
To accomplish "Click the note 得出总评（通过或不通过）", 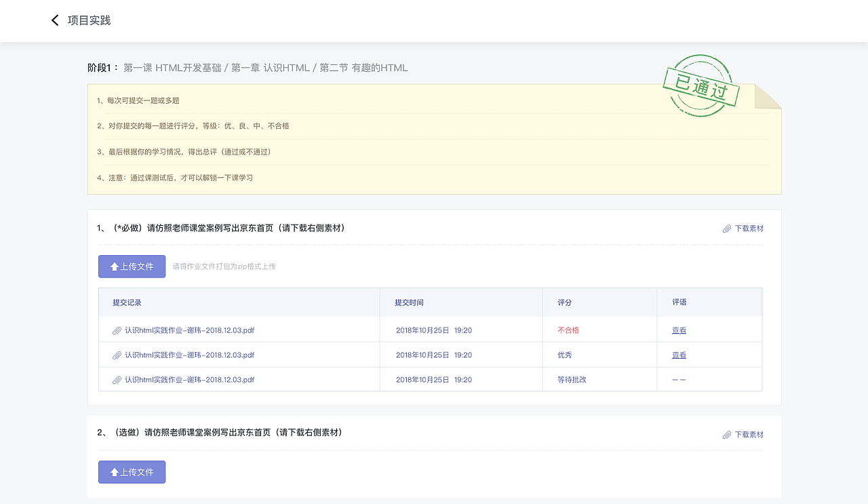I will [184, 151].
